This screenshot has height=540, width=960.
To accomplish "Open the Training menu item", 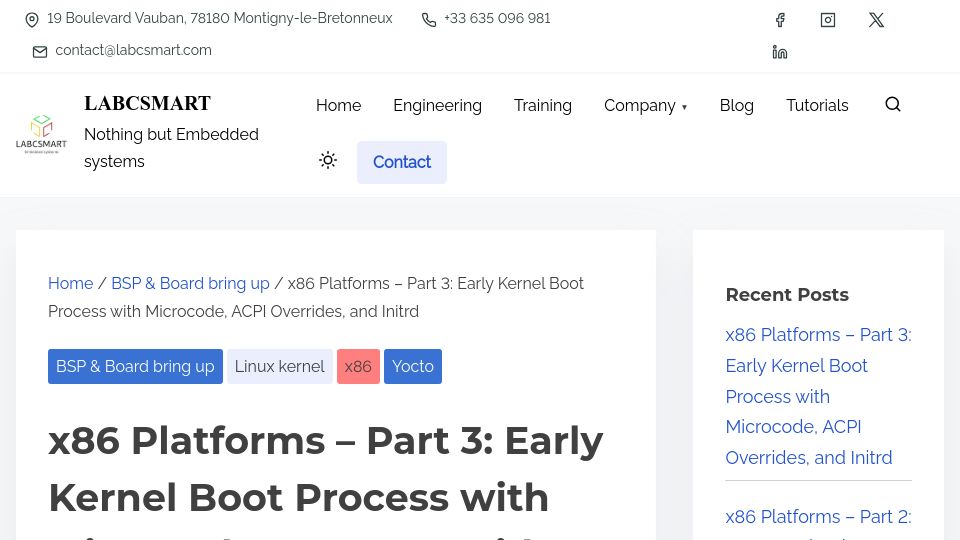I will click(x=542, y=105).
